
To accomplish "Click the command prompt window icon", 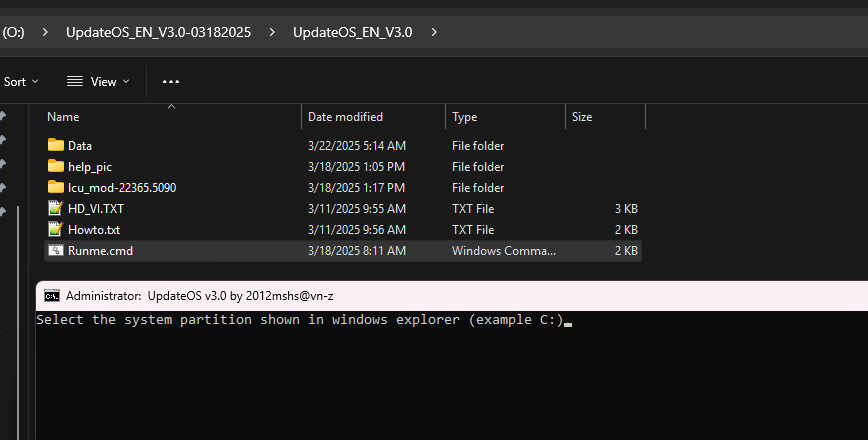I will (x=51, y=296).
